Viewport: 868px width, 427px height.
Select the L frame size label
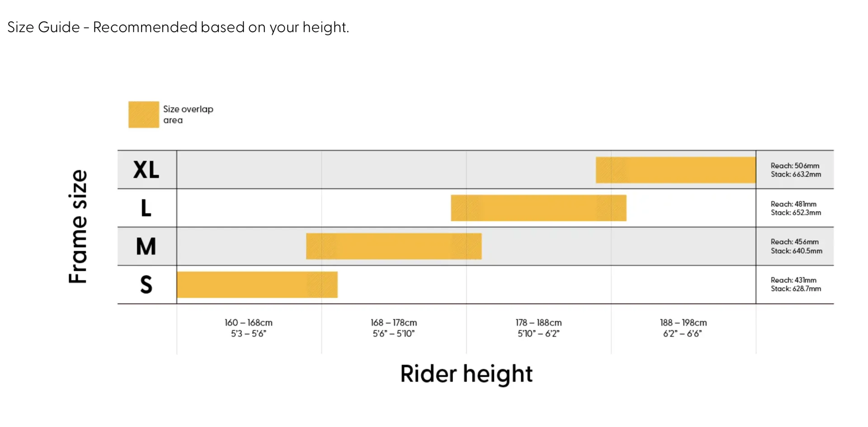(x=146, y=208)
